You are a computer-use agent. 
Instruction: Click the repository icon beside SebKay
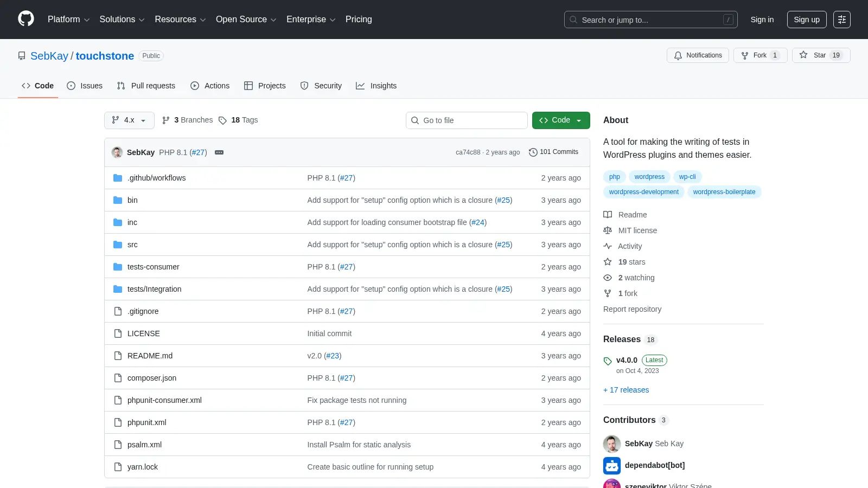[x=22, y=56]
